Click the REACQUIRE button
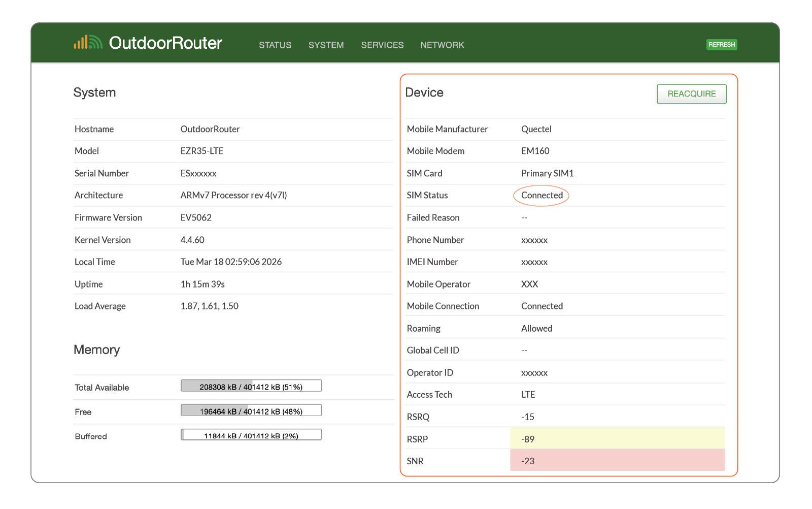The image size is (812, 509). [691, 94]
